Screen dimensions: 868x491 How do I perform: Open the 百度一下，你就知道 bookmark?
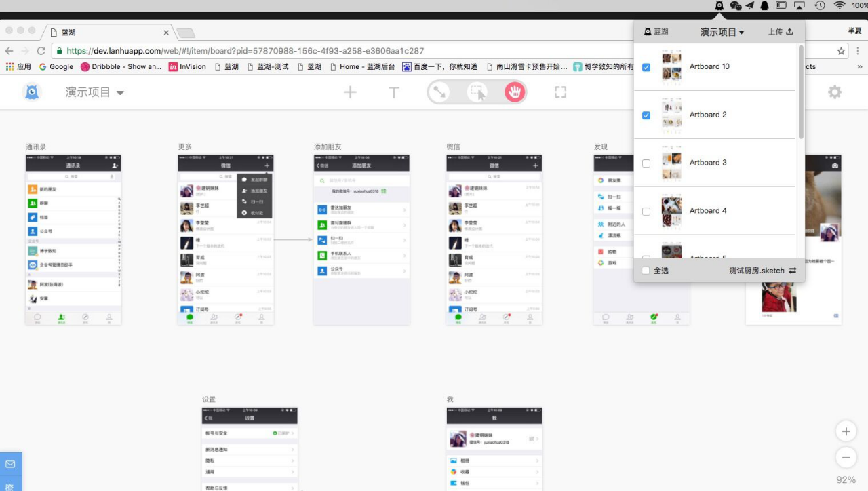439,66
